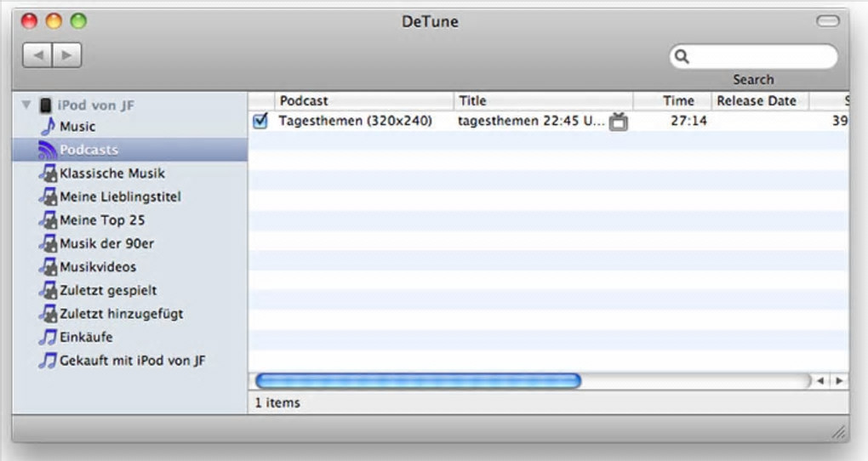Open Musik der 90er playlist

pos(107,243)
